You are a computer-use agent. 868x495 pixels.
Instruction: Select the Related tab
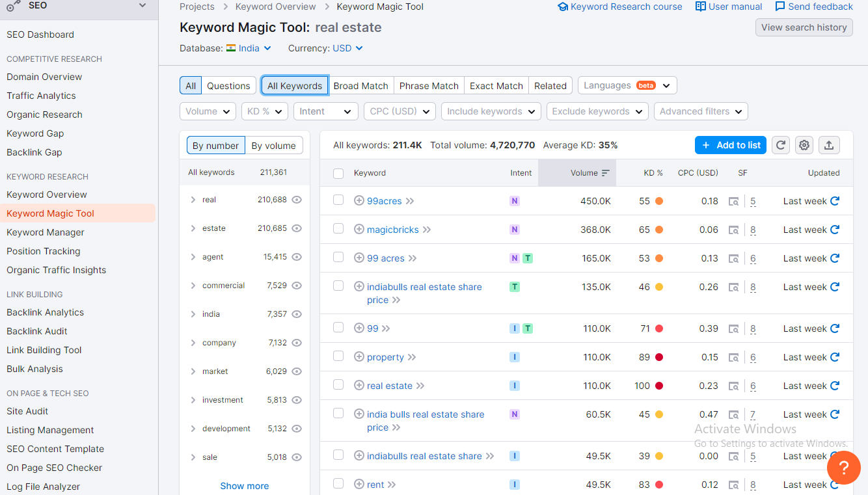(x=550, y=85)
